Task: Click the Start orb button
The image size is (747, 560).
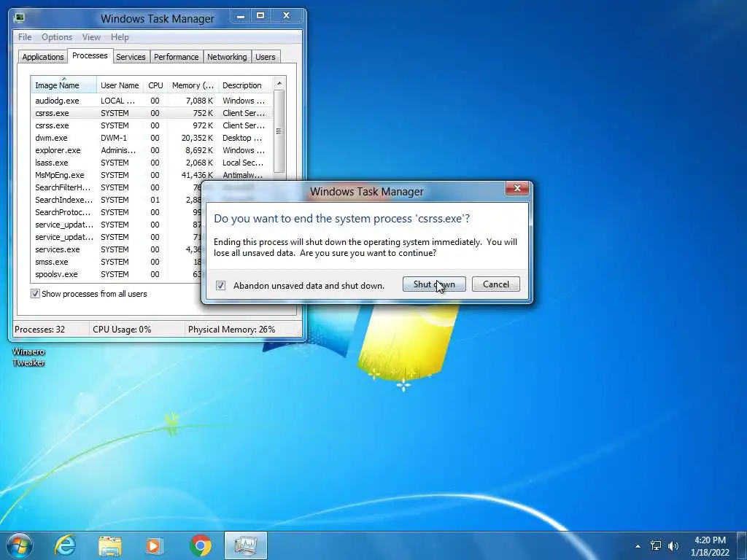Action: (x=19, y=545)
